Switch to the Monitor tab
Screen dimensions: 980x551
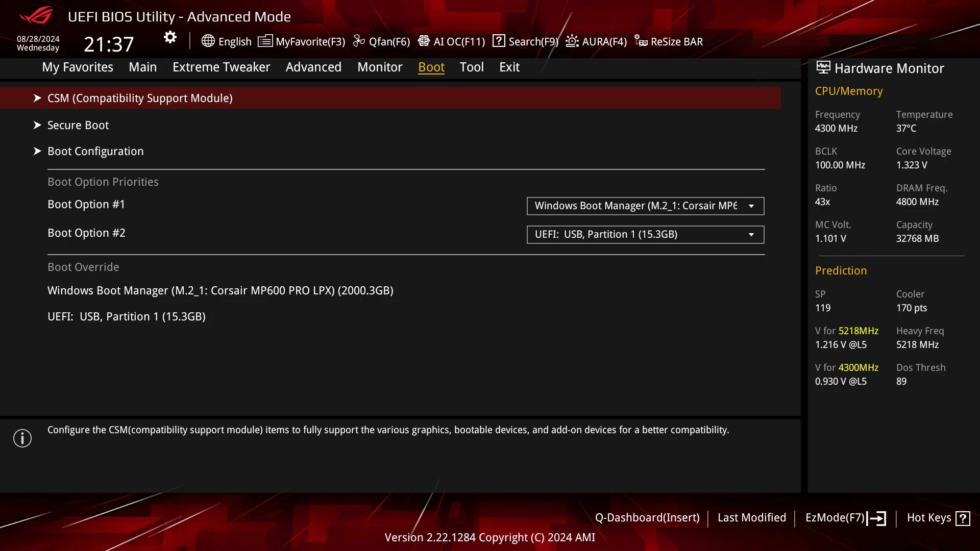point(380,67)
